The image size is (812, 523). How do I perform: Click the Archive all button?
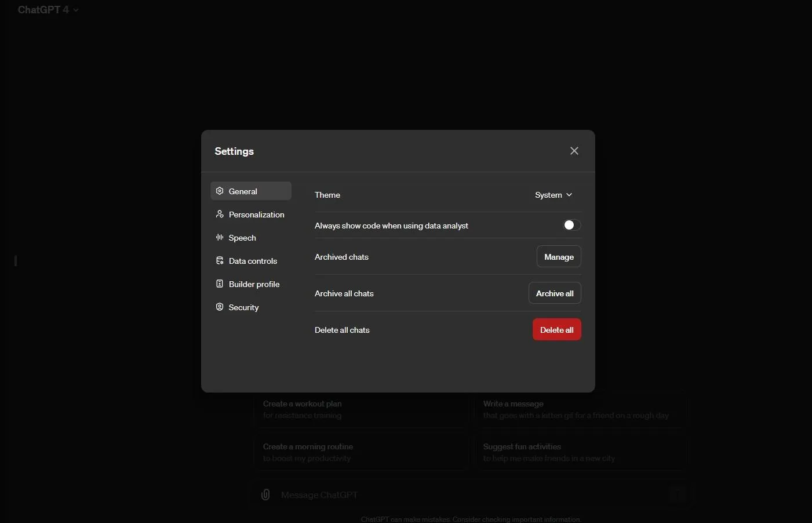coord(555,293)
